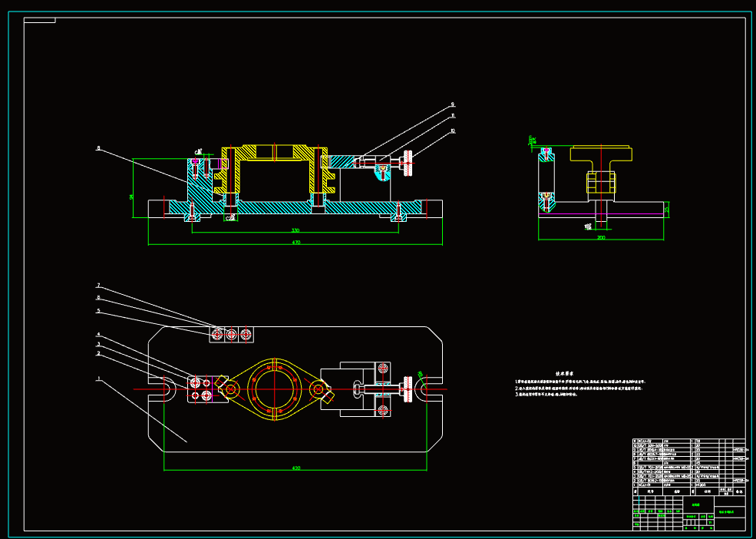Click part balloon number 7
756x539 pixels.
click(98, 285)
